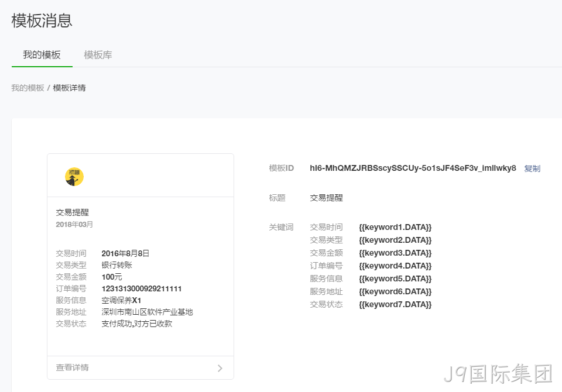
Task: Select the value 银行转账
Action: click(117, 265)
